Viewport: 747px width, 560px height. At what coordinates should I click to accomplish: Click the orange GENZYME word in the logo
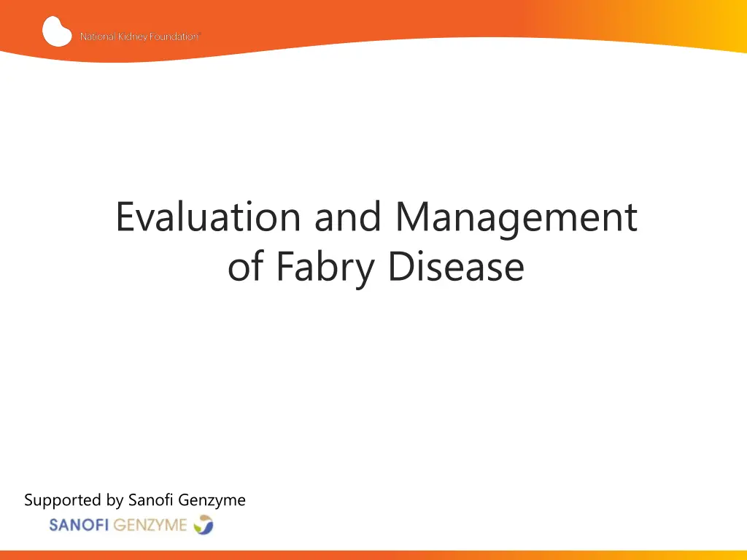point(150,525)
